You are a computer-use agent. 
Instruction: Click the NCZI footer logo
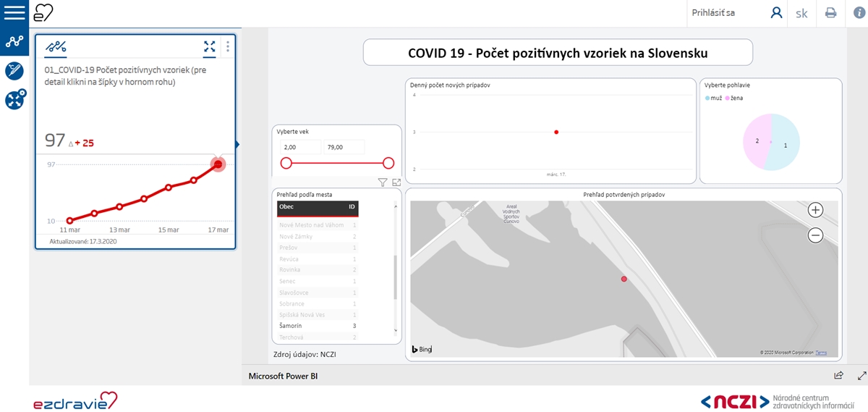click(778, 401)
